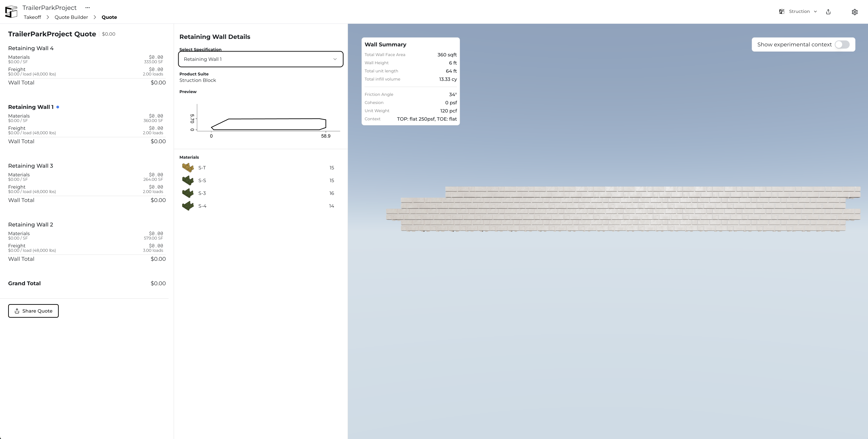Viewport: 868px width, 439px height.
Task: Click the export/share icon in the top toolbar
Action: coord(829,12)
